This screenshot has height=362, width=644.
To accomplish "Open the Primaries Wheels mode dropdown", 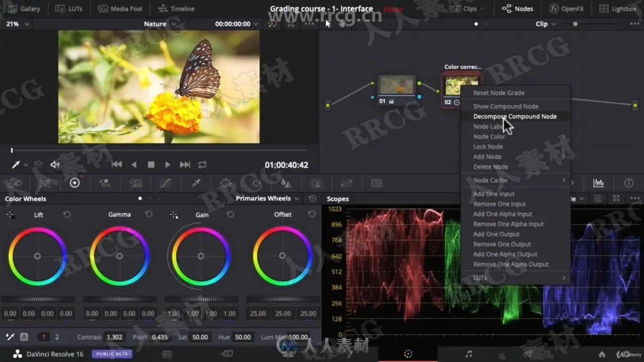I will coord(268,199).
